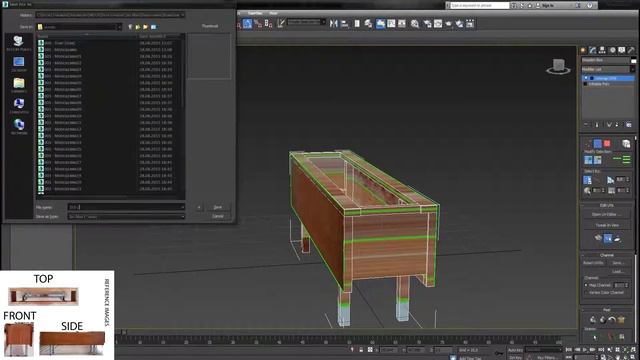
Task: Open Render Setup
Action: (x=427, y=24)
